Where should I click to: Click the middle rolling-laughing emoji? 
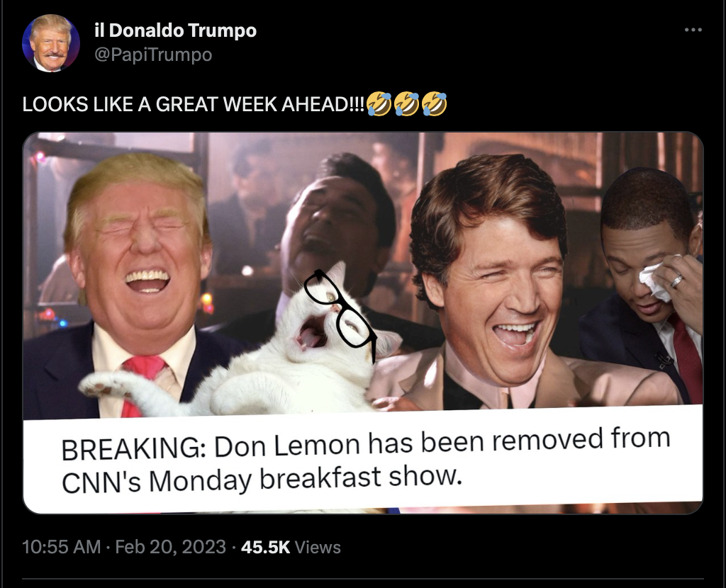406,103
